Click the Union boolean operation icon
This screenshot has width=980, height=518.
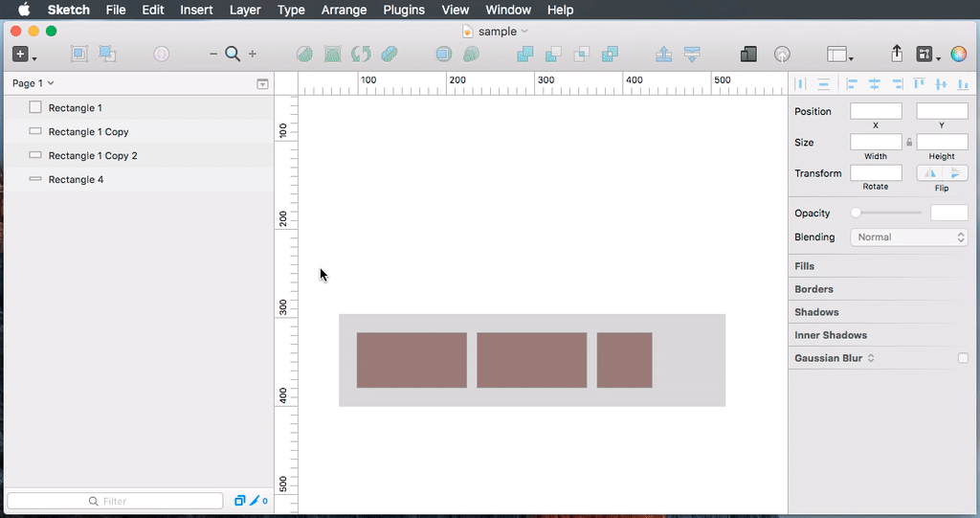pyautogui.click(x=524, y=55)
